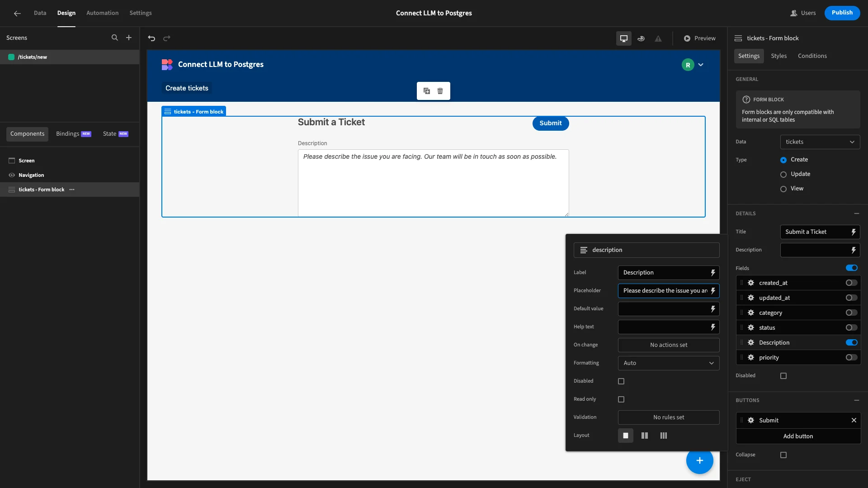This screenshot has height=488, width=868.
Task: Switch to the Styles tab
Action: pyautogui.click(x=779, y=56)
